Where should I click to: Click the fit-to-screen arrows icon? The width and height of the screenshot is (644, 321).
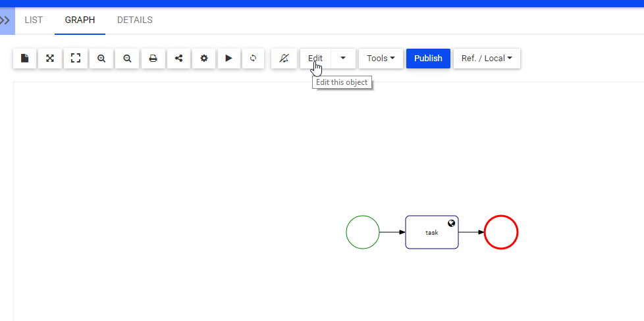coord(50,59)
